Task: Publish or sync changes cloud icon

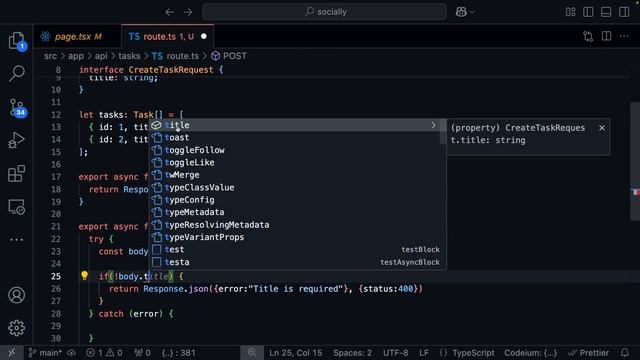Action: (71, 353)
